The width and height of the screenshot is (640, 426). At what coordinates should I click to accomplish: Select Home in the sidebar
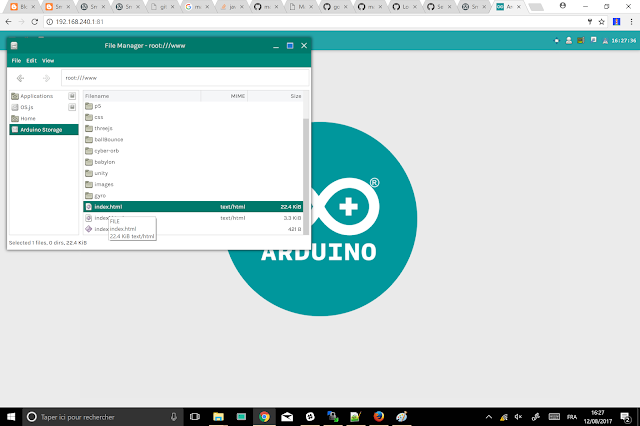[44, 118]
